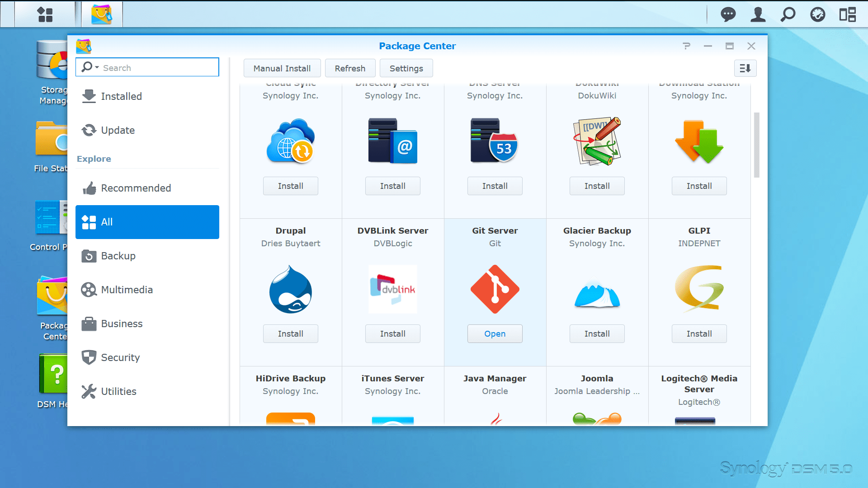This screenshot has width=868, height=488.
Task: Switch to the Multimedia category
Action: coord(127,290)
